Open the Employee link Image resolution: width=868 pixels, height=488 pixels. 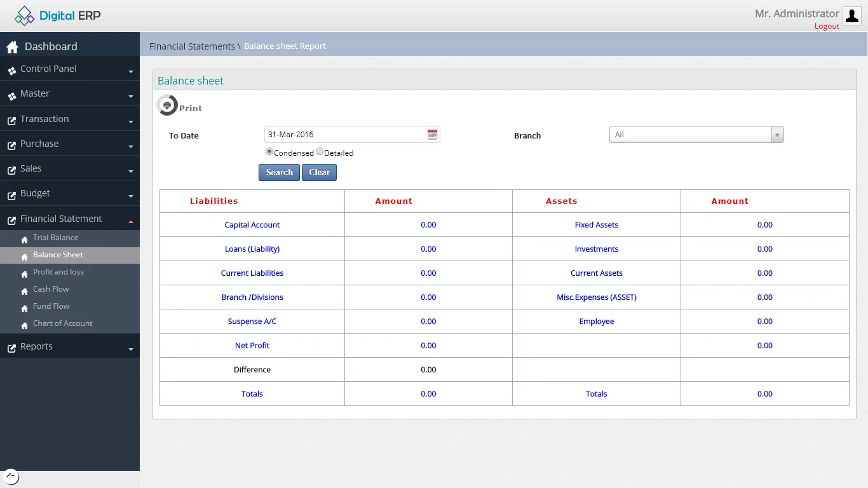(597, 322)
